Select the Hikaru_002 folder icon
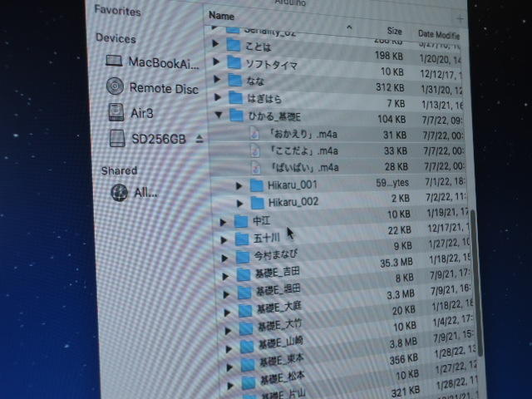This screenshot has width=532, height=399. (258, 203)
